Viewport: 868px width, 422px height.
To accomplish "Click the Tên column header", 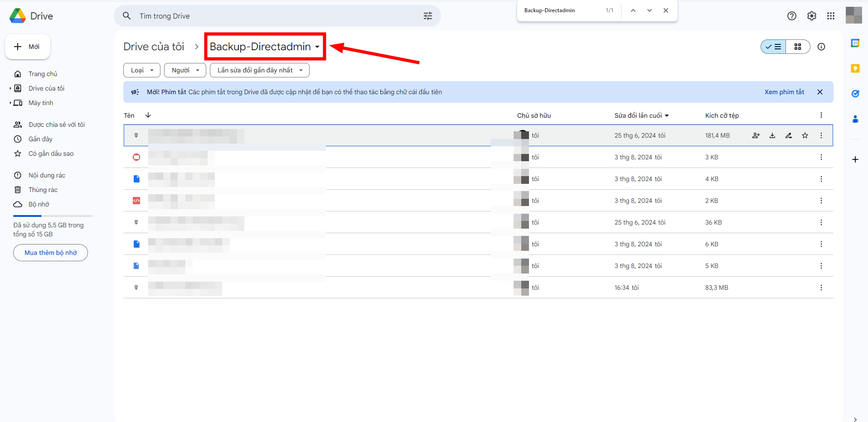I will (129, 115).
